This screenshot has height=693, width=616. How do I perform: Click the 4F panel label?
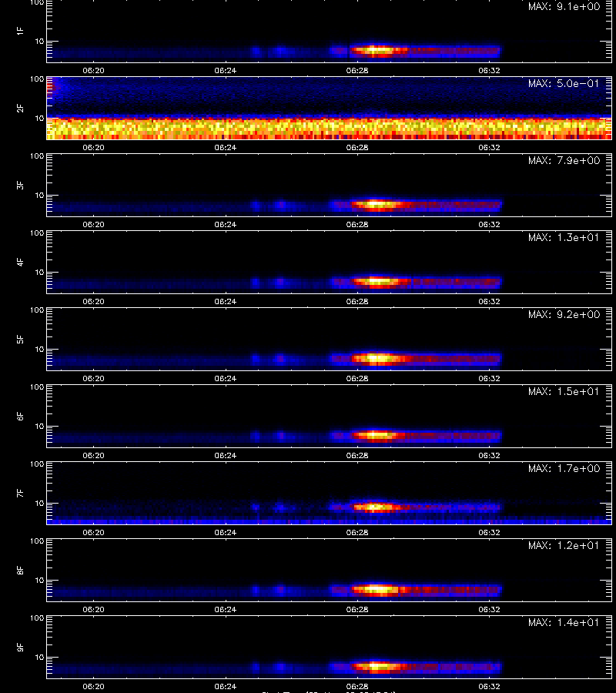tap(20, 262)
